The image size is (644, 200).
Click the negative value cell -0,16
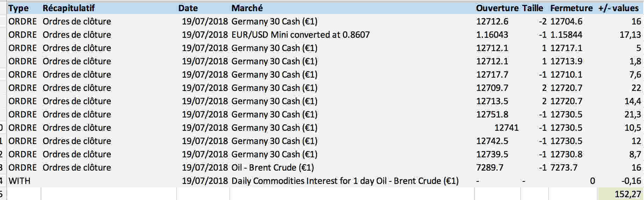click(631, 181)
